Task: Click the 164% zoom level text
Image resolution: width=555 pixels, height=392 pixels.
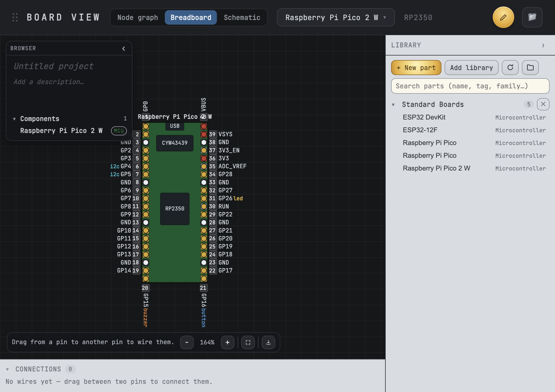Action: 207,342
